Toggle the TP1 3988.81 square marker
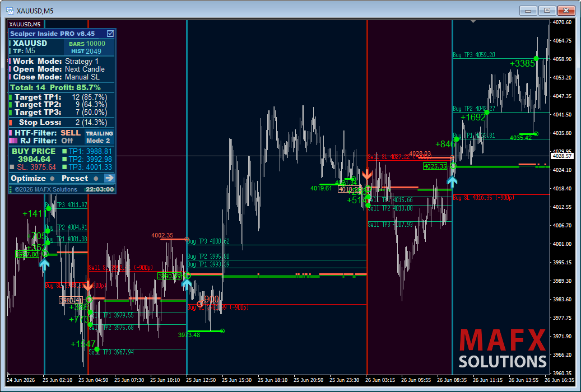Viewport: 581px width, 392px height. coord(64,151)
